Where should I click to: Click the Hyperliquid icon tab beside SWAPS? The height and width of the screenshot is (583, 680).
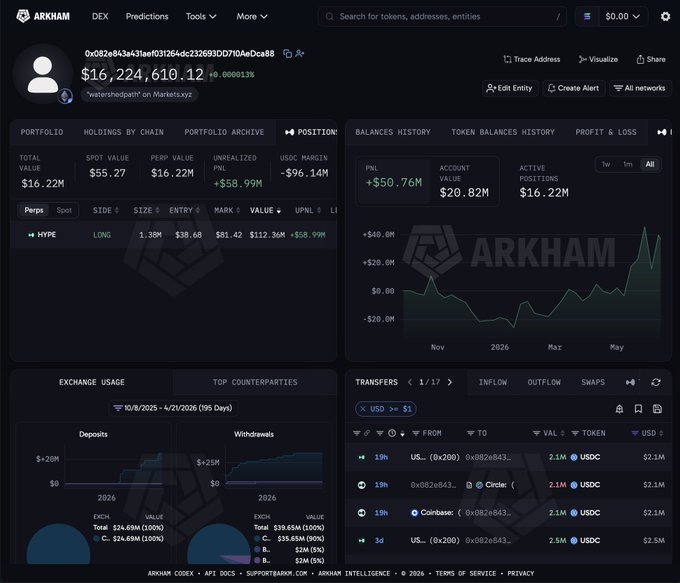click(x=631, y=382)
